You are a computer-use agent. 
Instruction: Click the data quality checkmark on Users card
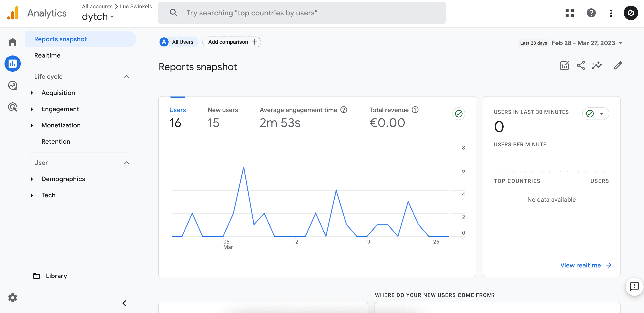[459, 114]
